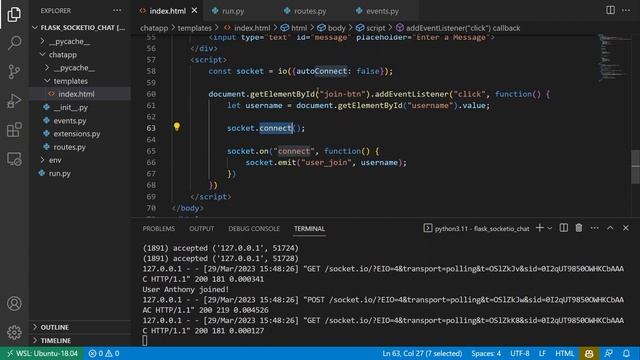
Task: Open terminal panel more actions ellipsis
Action: 594,228
